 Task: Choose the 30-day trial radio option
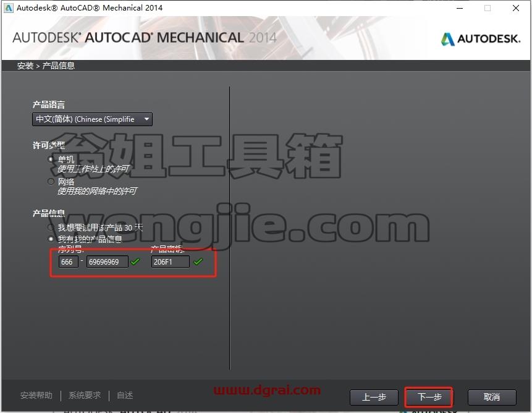pyautogui.click(x=51, y=227)
